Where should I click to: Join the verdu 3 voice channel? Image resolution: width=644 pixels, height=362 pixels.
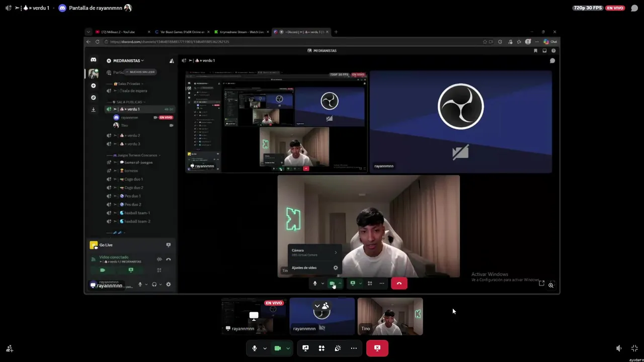point(140,144)
